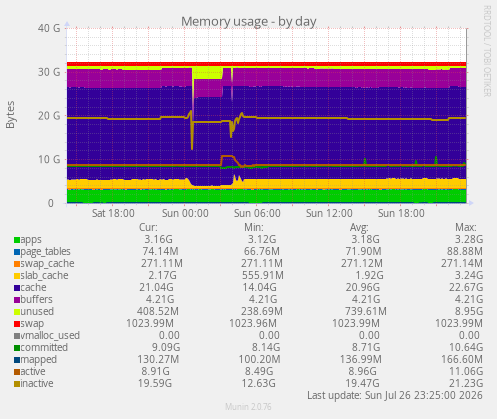Select the 'page_tables' legend label
Image resolution: width=497 pixels, height=419 pixels.
click(46, 252)
